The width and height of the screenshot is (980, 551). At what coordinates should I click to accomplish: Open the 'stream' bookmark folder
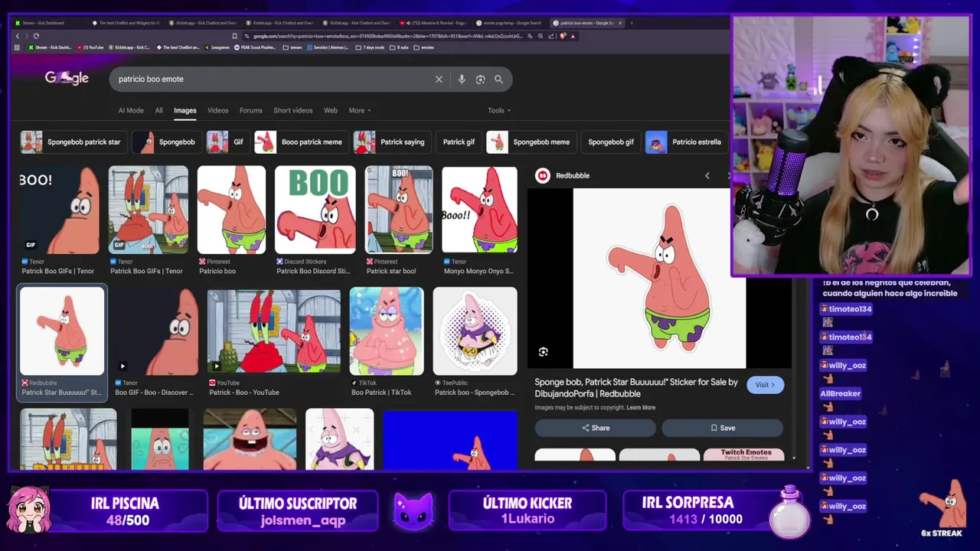pyautogui.click(x=292, y=47)
